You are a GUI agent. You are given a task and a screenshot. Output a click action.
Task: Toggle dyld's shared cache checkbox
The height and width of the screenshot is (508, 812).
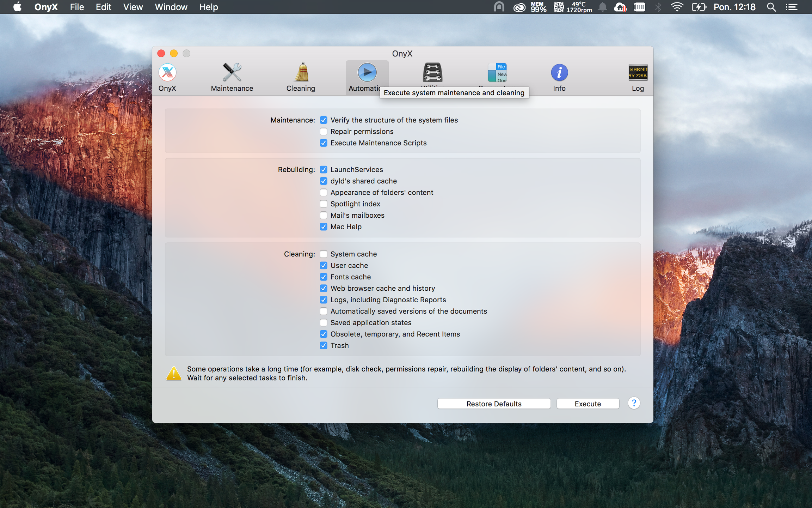pyautogui.click(x=323, y=181)
